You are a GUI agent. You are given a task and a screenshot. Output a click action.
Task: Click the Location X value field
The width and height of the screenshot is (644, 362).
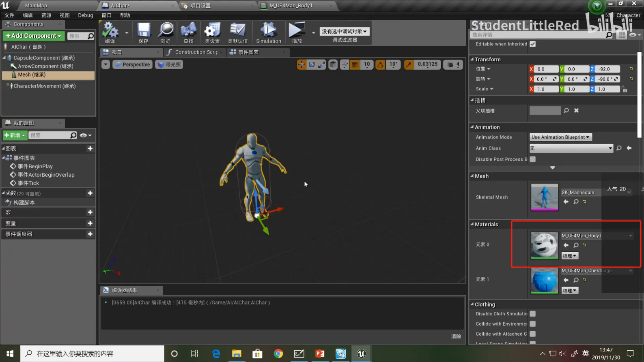546,69
